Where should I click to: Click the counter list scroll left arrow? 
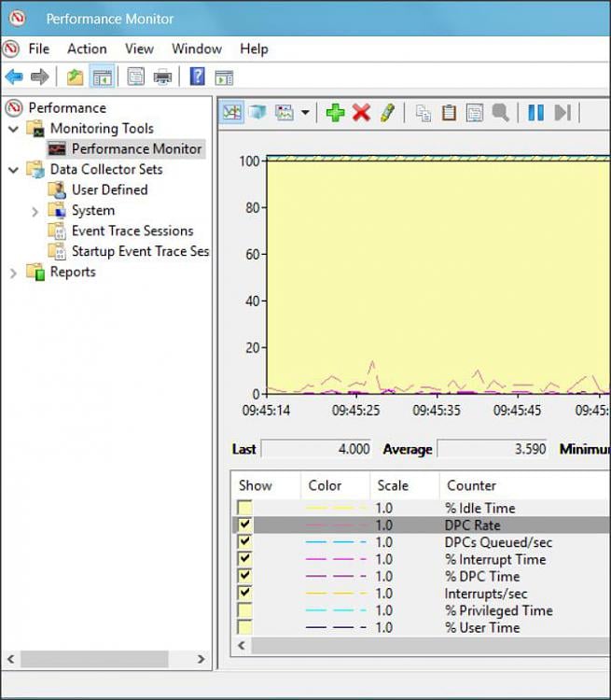tap(242, 646)
